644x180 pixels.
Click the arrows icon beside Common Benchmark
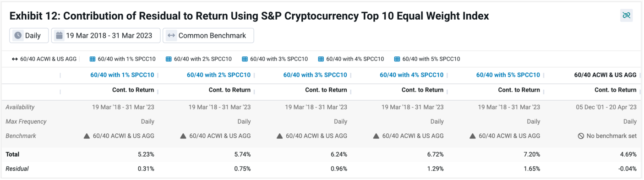[171, 35]
